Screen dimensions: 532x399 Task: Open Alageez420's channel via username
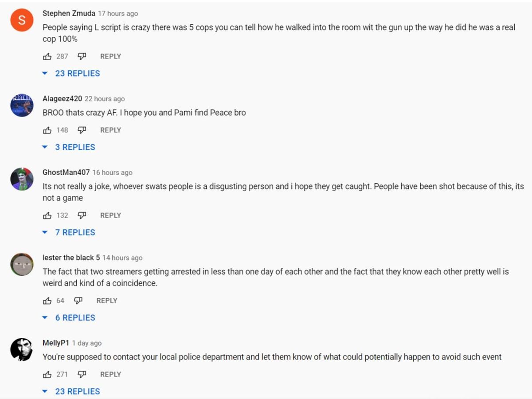(x=62, y=98)
